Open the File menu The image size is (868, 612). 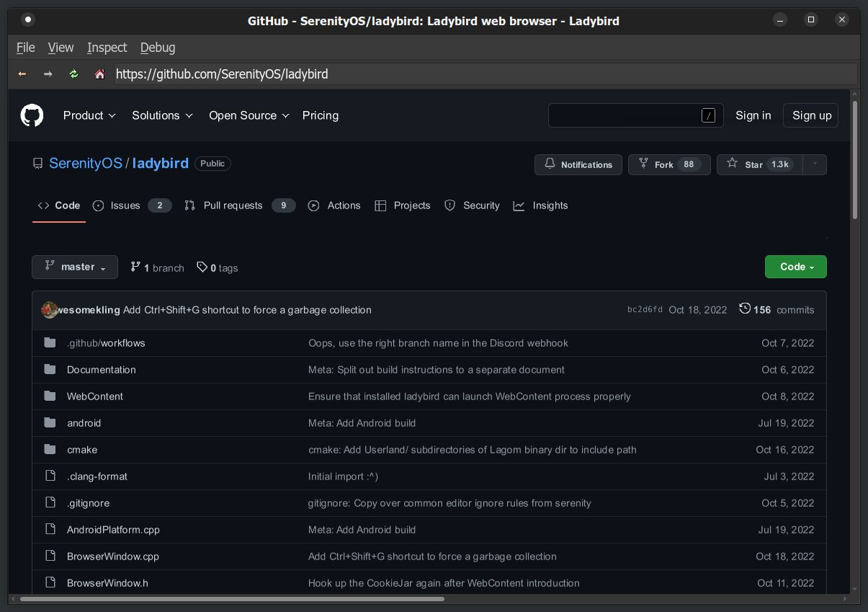tap(25, 48)
